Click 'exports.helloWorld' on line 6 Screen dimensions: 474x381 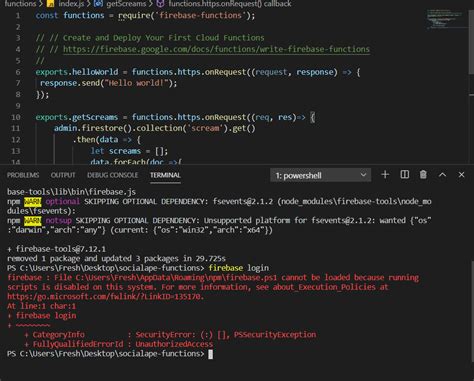[77, 72]
